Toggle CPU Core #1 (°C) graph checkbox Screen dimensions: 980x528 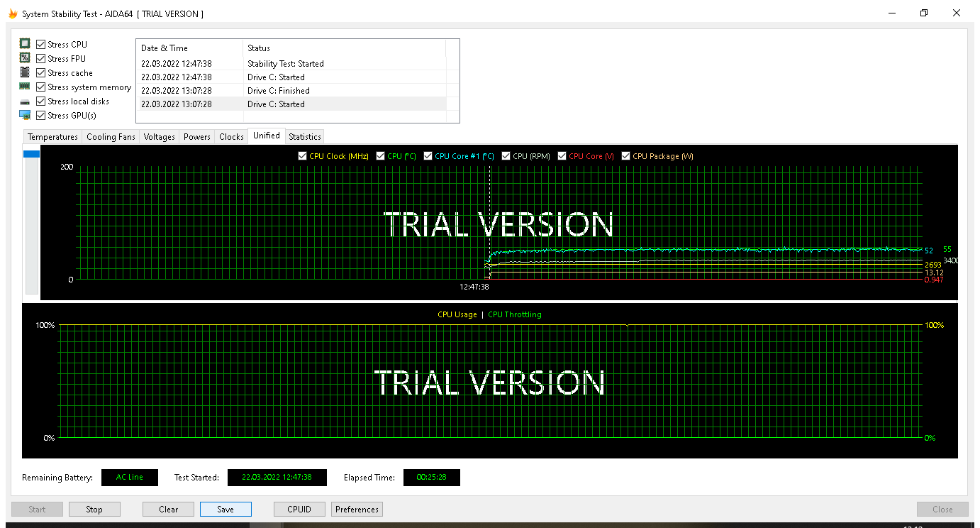(428, 156)
